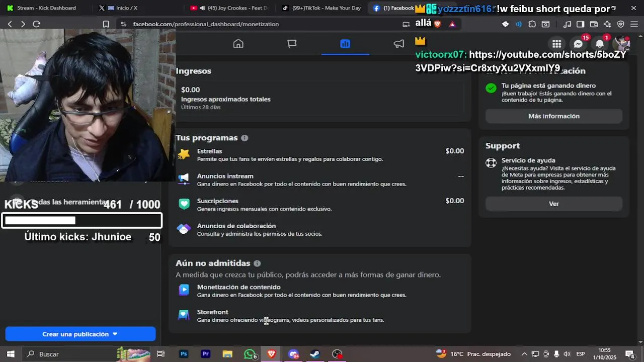Image resolution: width=644 pixels, height=362 pixels.
Task: Toggle the browser sidebar panel
Action: point(580,24)
